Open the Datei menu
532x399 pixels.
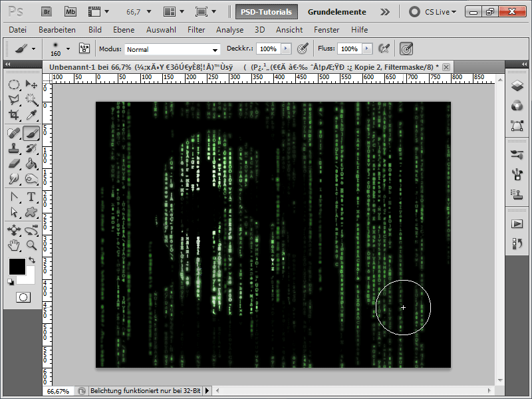(x=18, y=30)
